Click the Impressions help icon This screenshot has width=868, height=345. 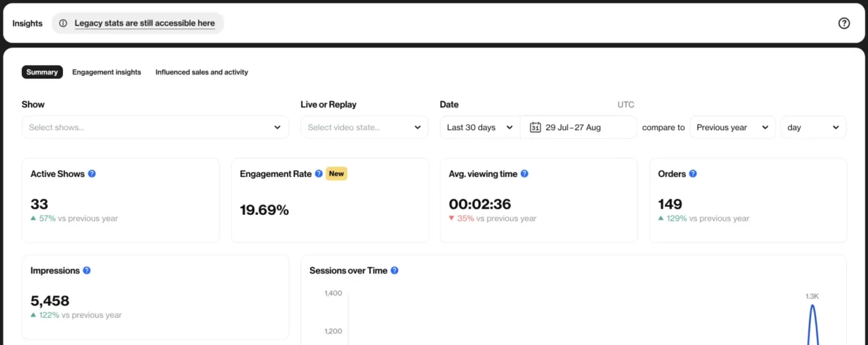(87, 270)
